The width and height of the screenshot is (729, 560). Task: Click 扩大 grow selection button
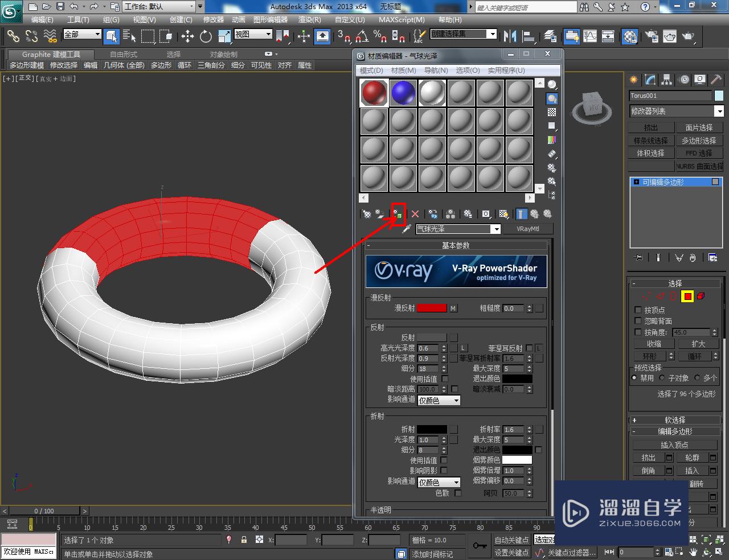click(x=698, y=344)
